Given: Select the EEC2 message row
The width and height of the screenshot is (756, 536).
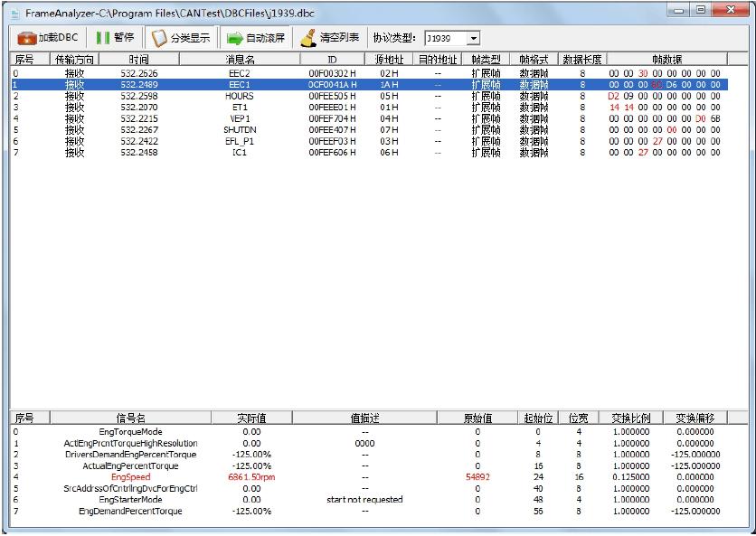Looking at the screenshot, I should 241,73.
